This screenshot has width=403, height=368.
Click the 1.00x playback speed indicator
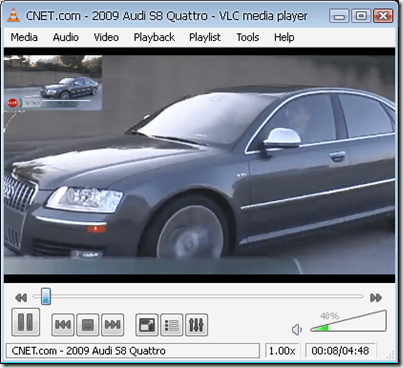pos(282,351)
